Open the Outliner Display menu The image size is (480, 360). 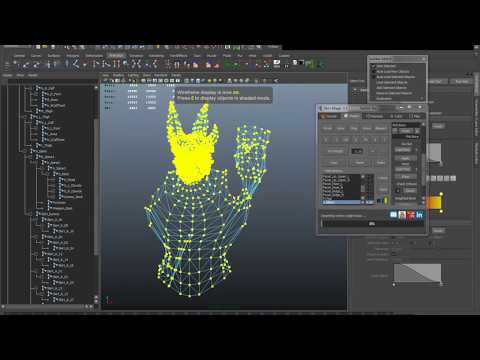coord(7,75)
